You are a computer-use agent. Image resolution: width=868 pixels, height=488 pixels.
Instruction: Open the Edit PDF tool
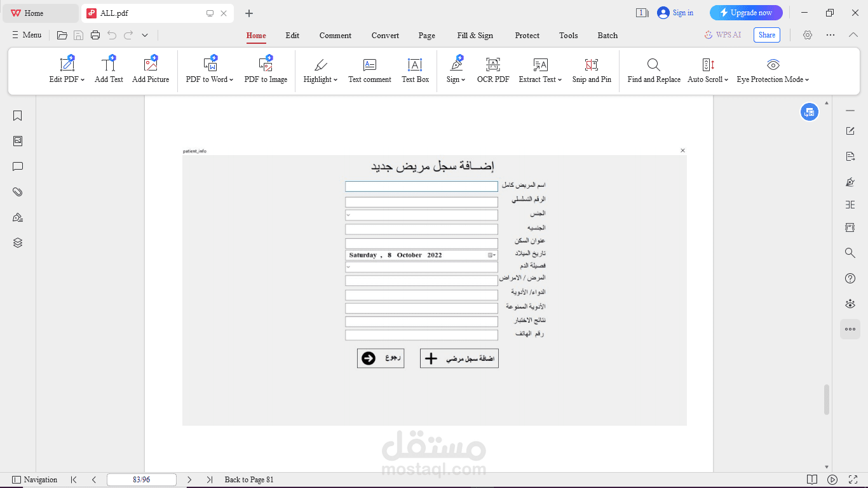click(x=67, y=70)
